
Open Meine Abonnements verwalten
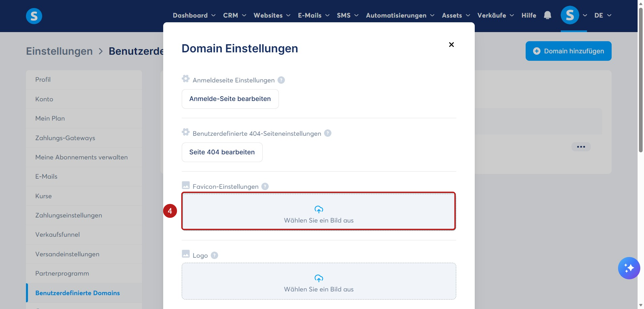pos(84,157)
